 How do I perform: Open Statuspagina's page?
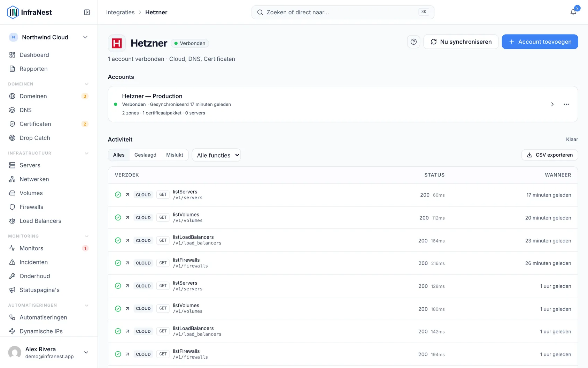point(49,290)
